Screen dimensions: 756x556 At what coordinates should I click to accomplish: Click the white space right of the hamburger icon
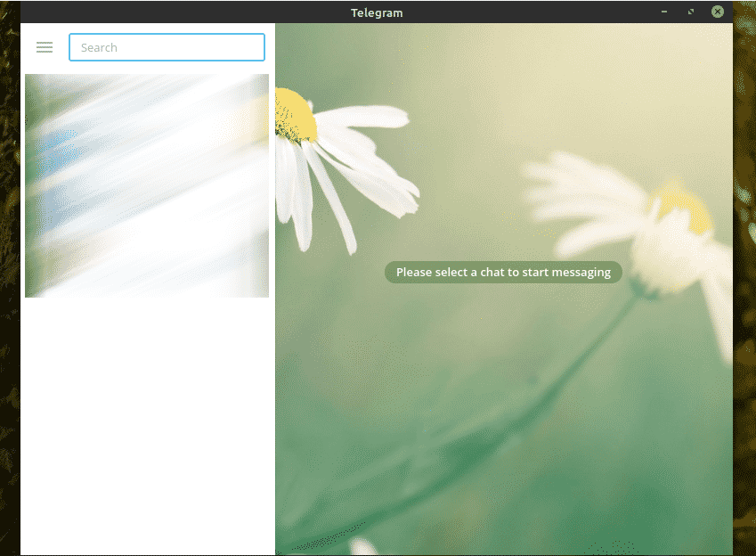coord(61,47)
